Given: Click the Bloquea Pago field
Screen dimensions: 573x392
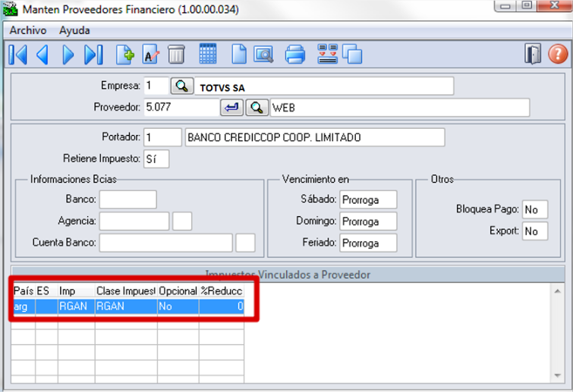Looking at the screenshot, I should [x=535, y=209].
